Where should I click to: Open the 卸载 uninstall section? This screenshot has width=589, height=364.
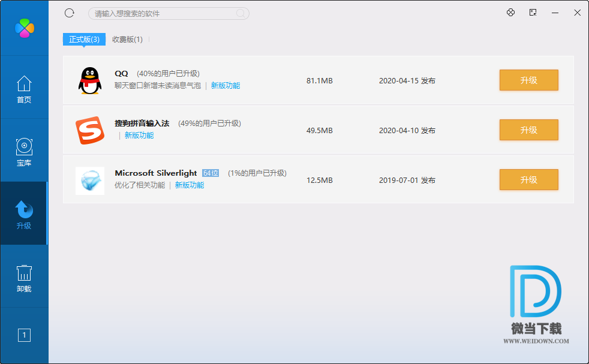pyautogui.click(x=24, y=278)
